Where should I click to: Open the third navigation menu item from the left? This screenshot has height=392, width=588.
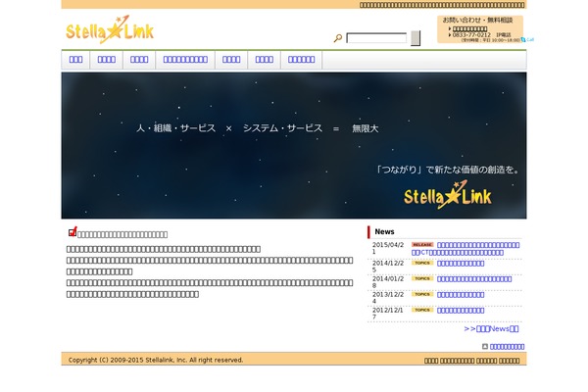pyautogui.click(x=139, y=59)
